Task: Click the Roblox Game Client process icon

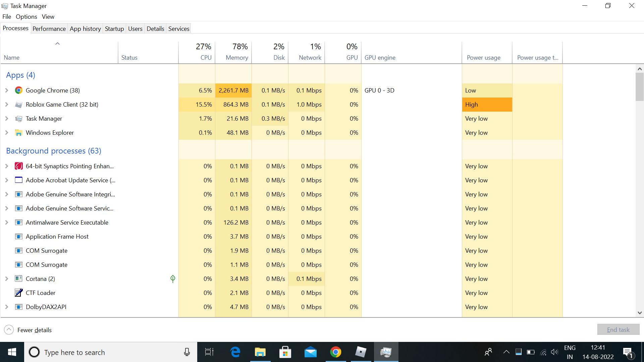Action: coord(19,105)
